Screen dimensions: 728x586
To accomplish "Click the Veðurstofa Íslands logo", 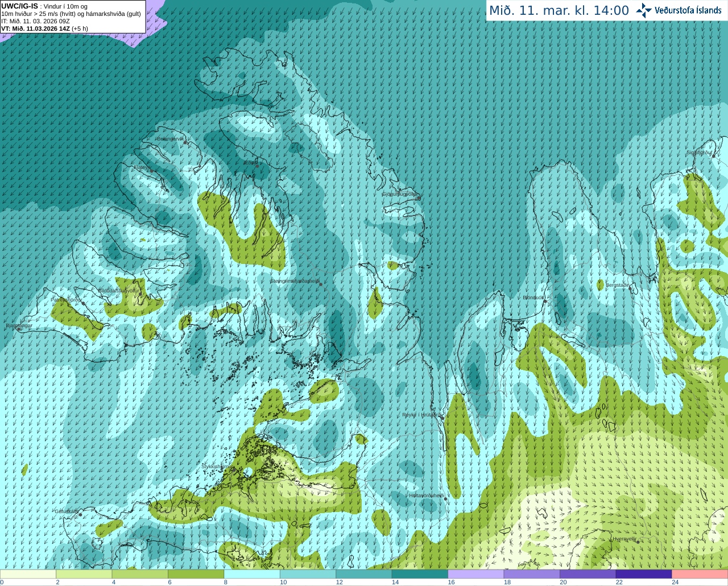I will 679,10.
